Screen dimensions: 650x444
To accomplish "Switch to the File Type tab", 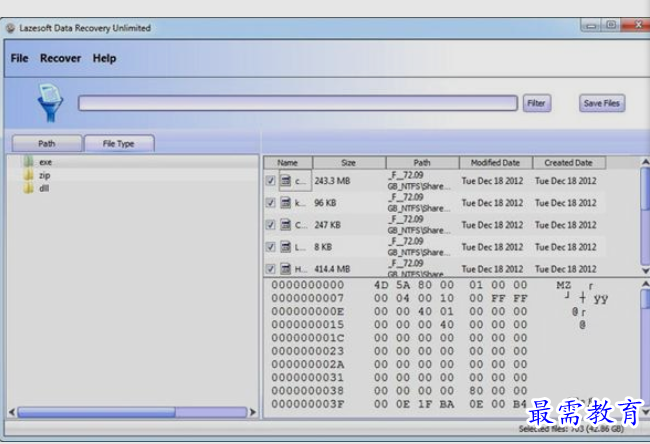I will (x=119, y=143).
